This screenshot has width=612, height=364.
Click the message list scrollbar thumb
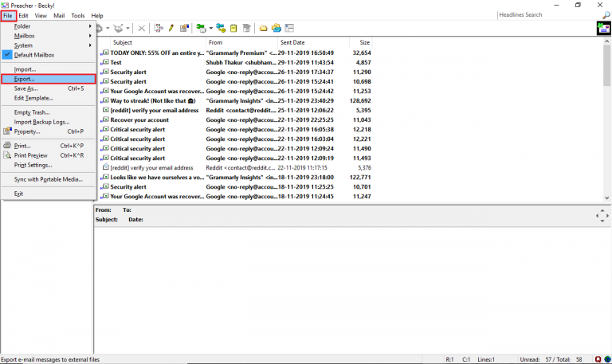click(x=607, y=65)
